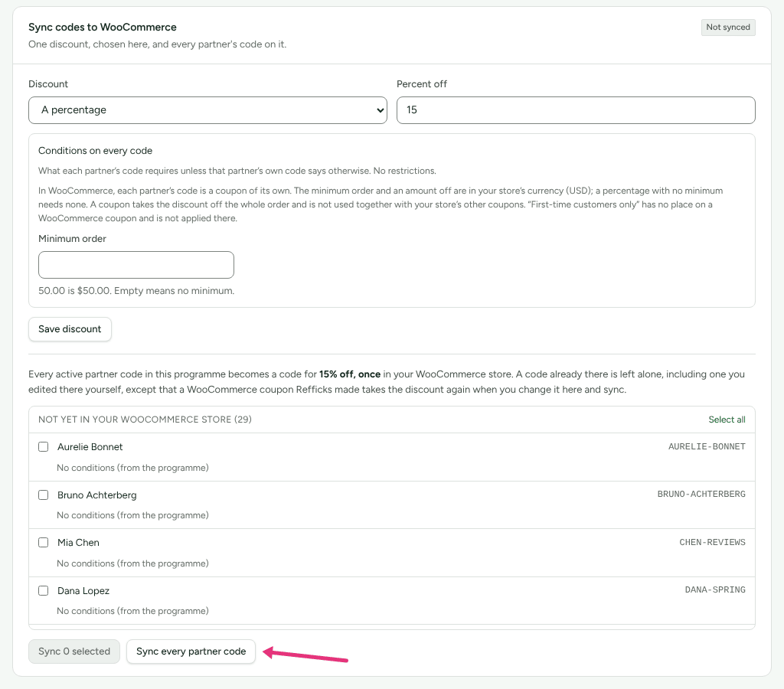Screen dimensions: 784x689
Task: Click the Aurelie Bonnet name label
Action: pos(90,446)
